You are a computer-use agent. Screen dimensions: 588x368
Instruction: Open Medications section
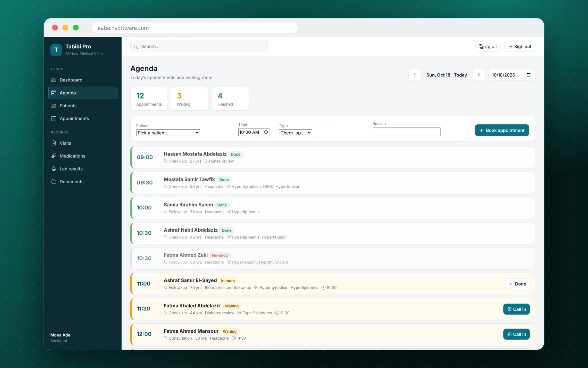83,156
